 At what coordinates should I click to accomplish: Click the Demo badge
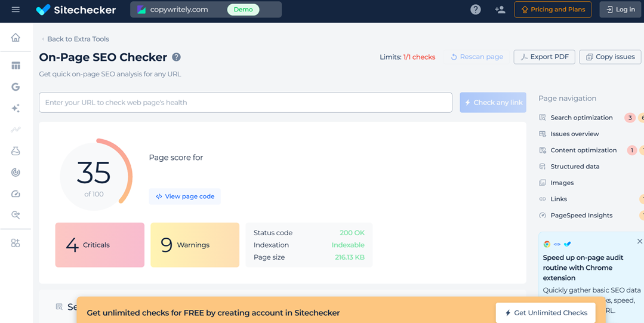click(x=243, y=10)
